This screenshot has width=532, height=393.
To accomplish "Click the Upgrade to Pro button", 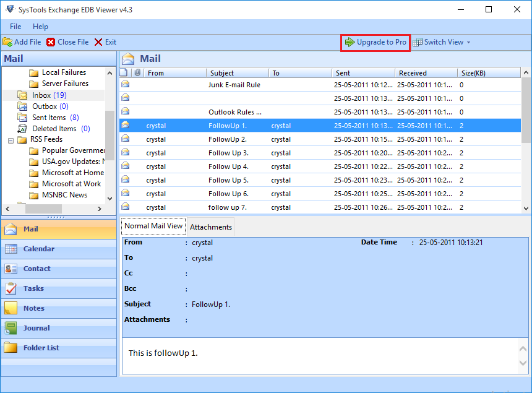I will pyautogui.click(x=375, y=43).
